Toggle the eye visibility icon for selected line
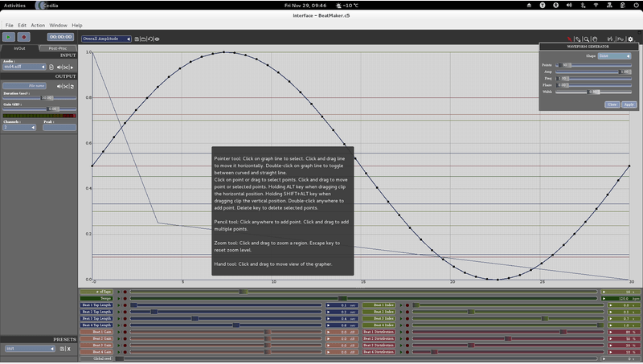This screenshot has width=643, height=364. pos(157,39)
